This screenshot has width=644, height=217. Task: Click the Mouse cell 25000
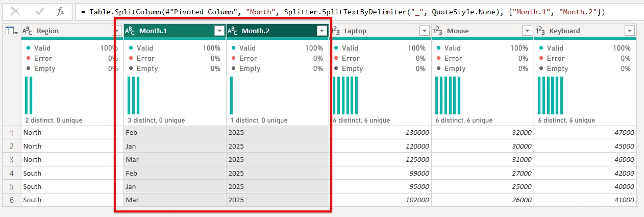click(482, 186)
